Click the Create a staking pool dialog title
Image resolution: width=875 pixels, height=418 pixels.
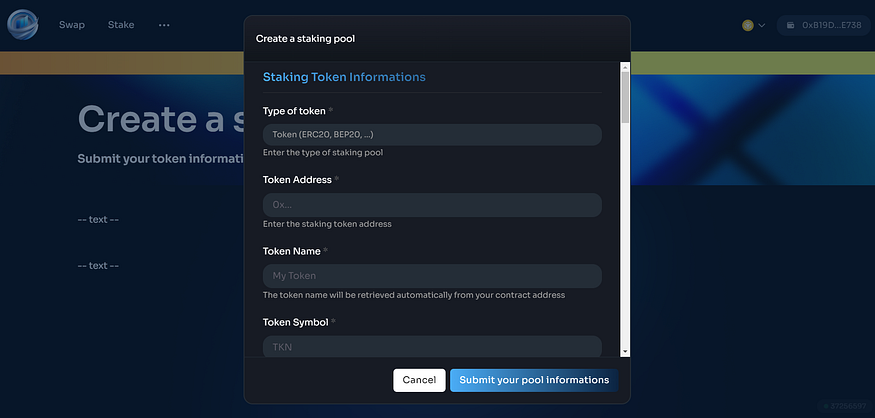tap(305, 39)
